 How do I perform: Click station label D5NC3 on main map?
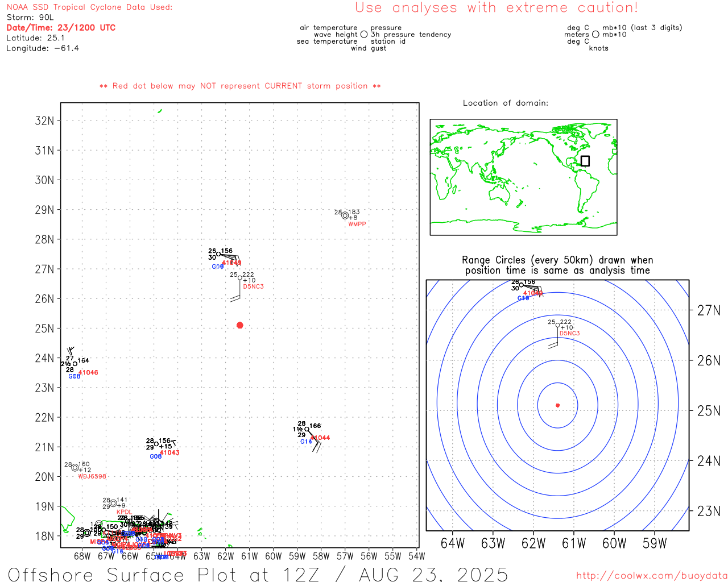coord(253,286)
